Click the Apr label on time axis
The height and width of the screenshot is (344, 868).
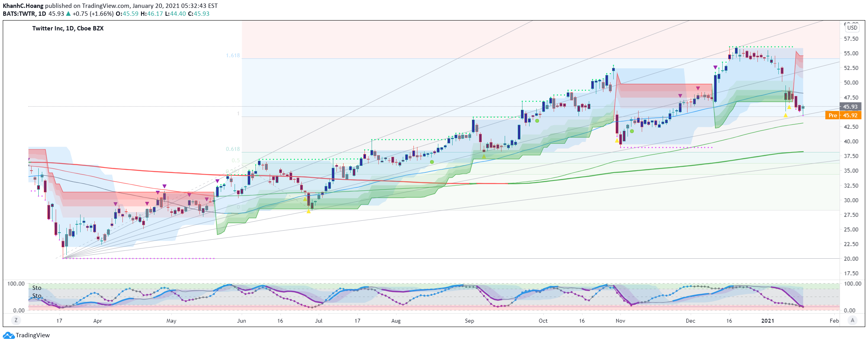(x=98, y=321)
